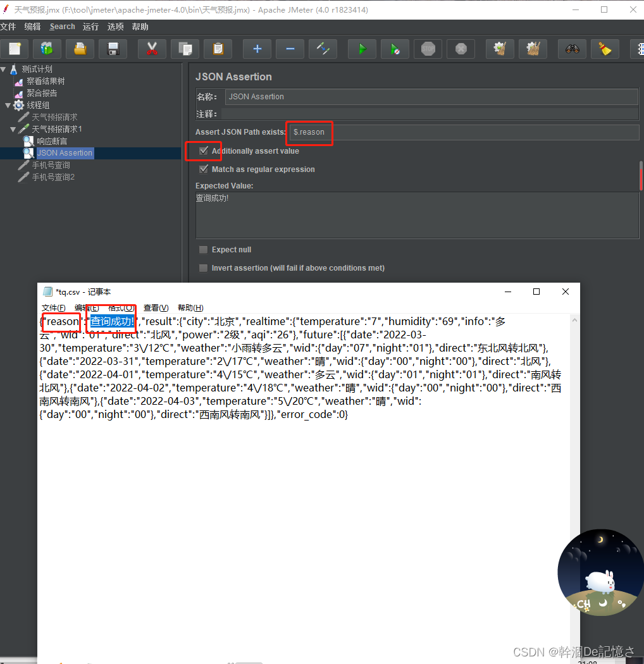Image resolution: width=644 pixels, height=664 pixels.
Task: Expand all nodes with plus icon
Action: tap(257, 49)
